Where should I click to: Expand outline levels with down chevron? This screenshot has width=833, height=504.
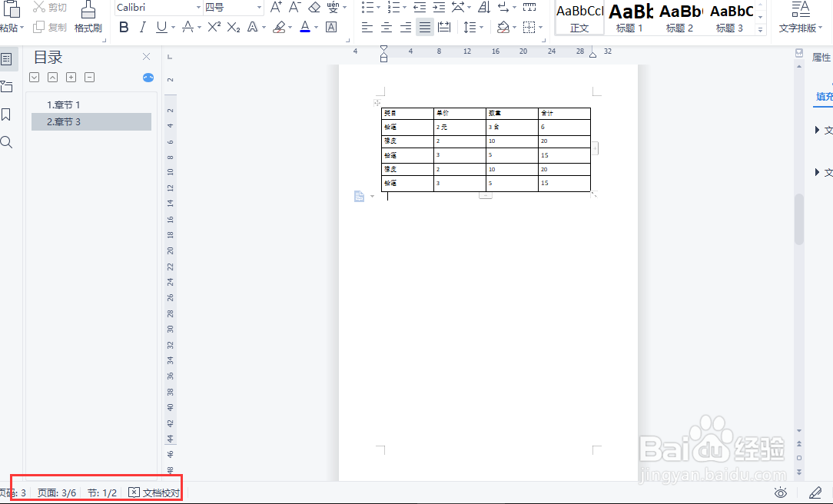(34, 78)
